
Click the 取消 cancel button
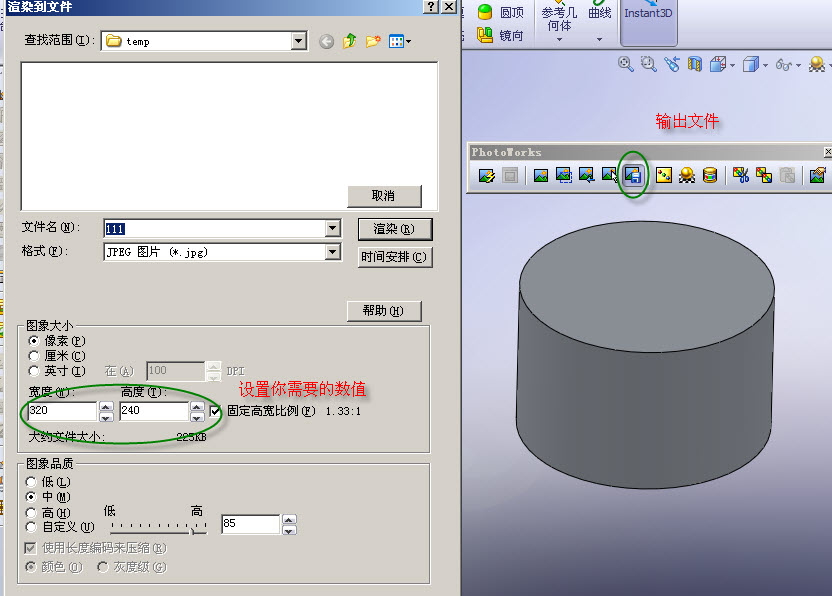[384, 196]
